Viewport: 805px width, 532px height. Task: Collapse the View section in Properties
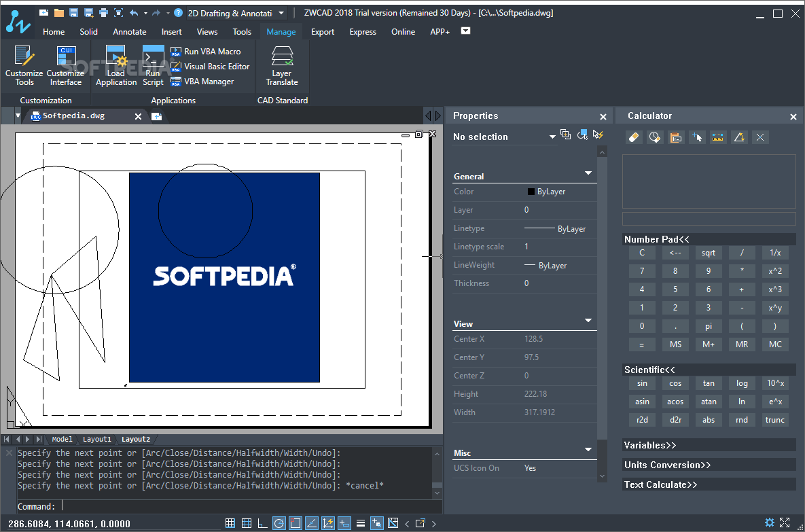[x=588, y=321]
